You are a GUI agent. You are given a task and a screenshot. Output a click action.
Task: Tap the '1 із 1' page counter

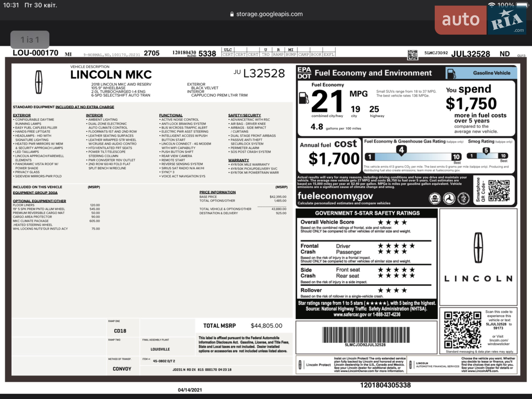30,40
